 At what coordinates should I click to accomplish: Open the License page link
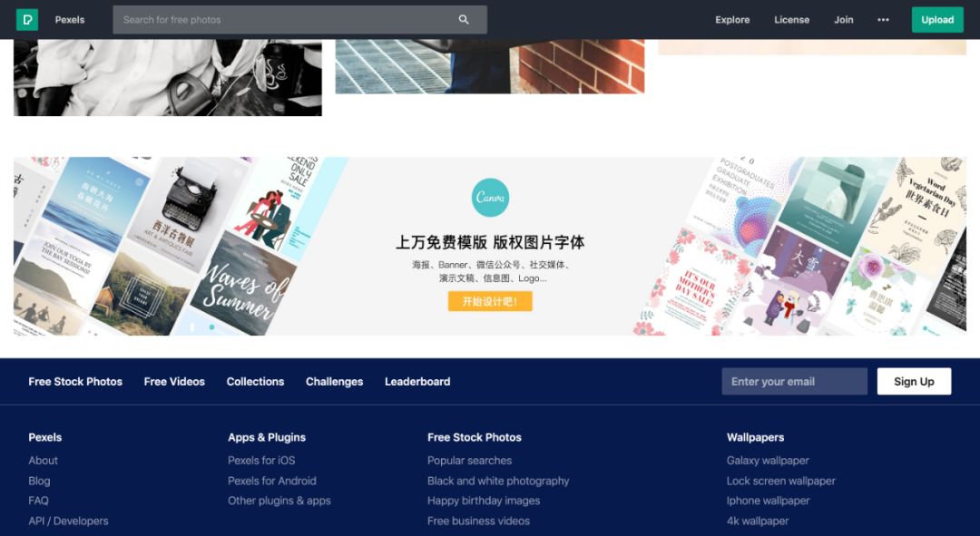(x=792, y=20)
